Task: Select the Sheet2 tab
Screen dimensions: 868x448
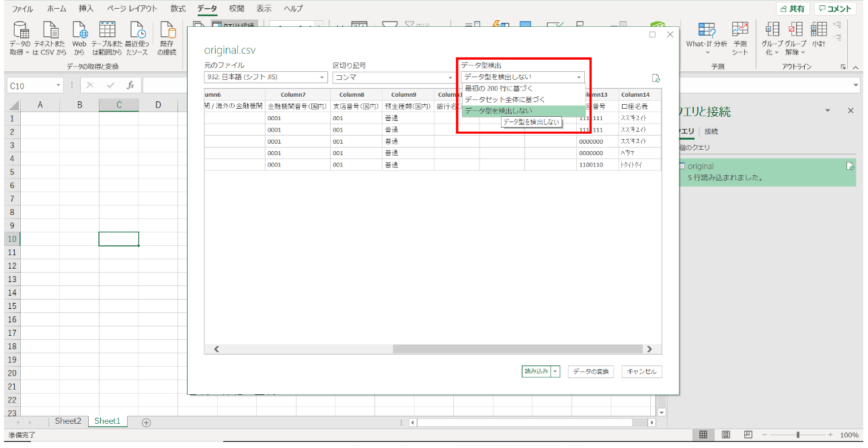Action: (x=68, y=421)
